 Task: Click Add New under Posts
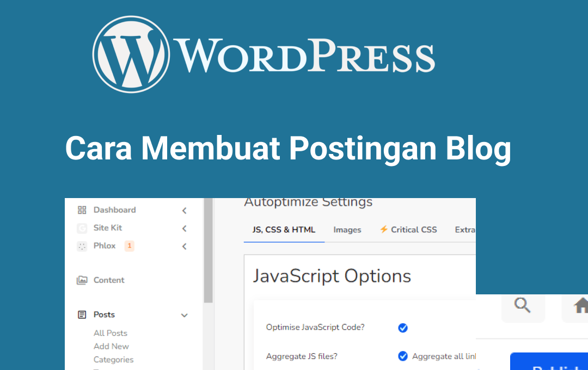(111, 346)
